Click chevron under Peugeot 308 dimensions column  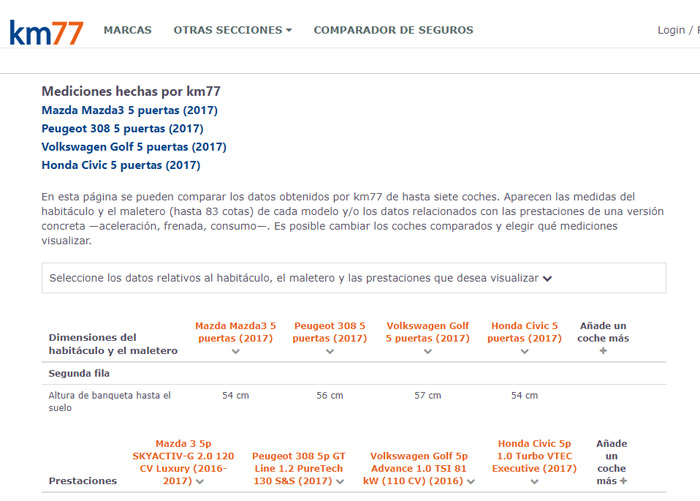[330, 352]
